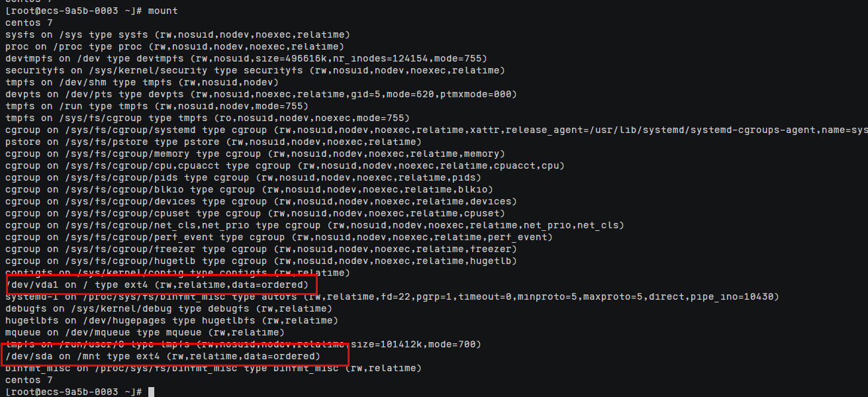This screenshot has width=868, height=397.
Task: Click the cgroup net_cls,net_prio mount line
Action: click(314, 226)
